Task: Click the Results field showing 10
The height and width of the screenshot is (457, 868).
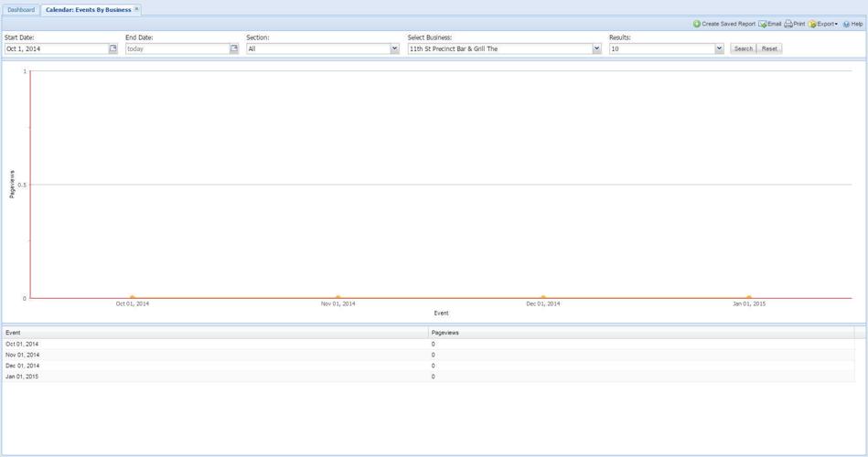Action: (x=662, y=48)
